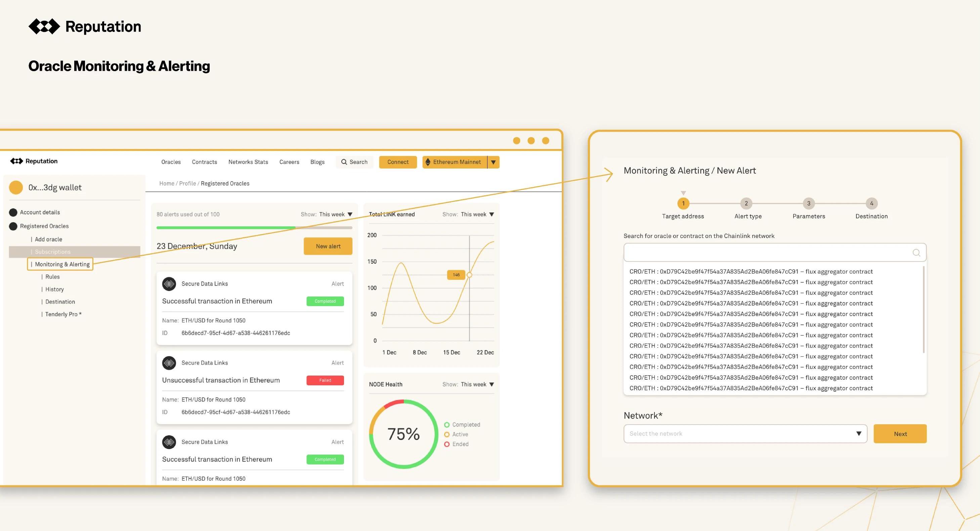Select History in sidebar
This screenshot has height=531, width=980.
tap(54, 289)
